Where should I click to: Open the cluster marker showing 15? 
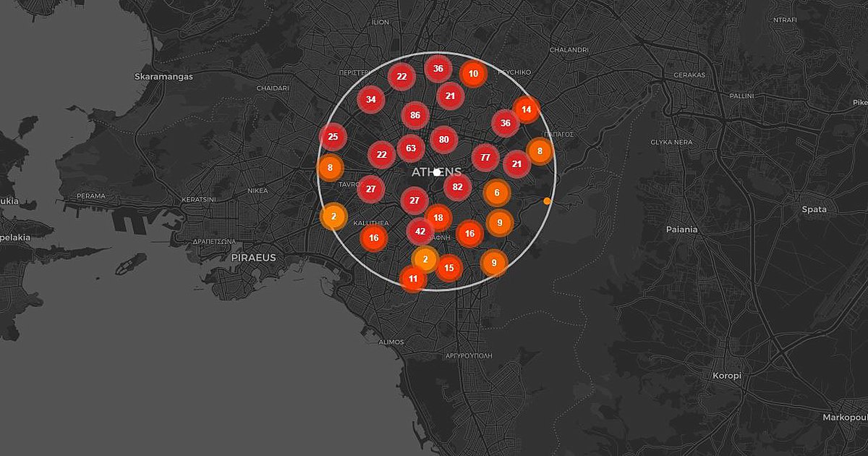[449, 268]
